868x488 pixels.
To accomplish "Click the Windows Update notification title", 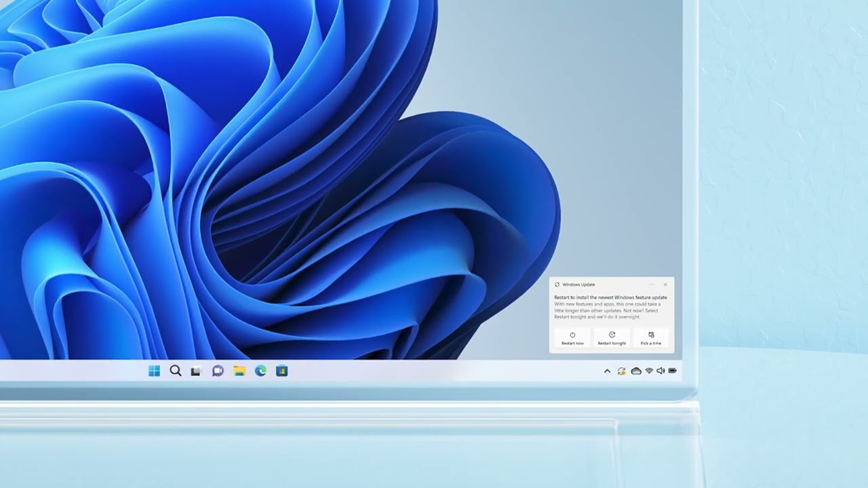I will coord(578,285).
